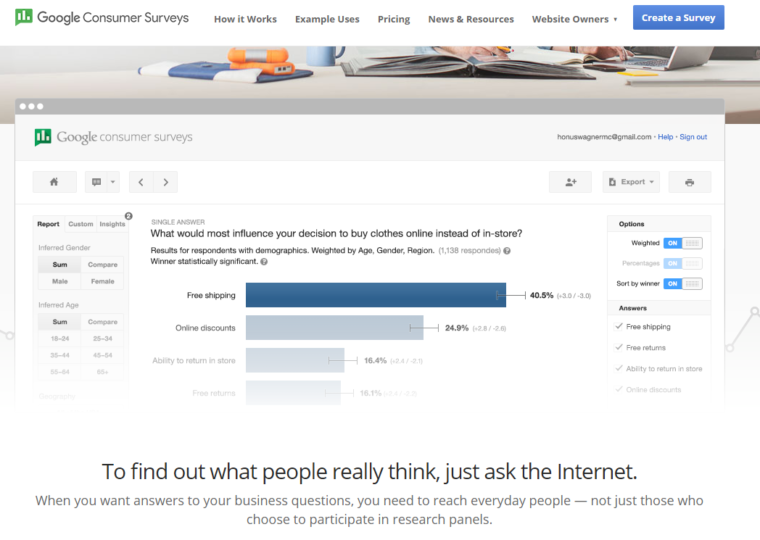Go to the home icon button
760x540 pixels.
coord(54,182)
